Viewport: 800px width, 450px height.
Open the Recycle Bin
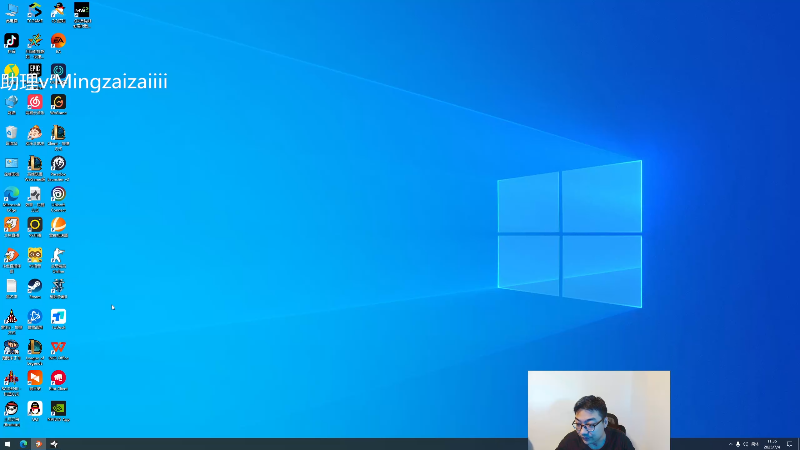tap(11, 135)
